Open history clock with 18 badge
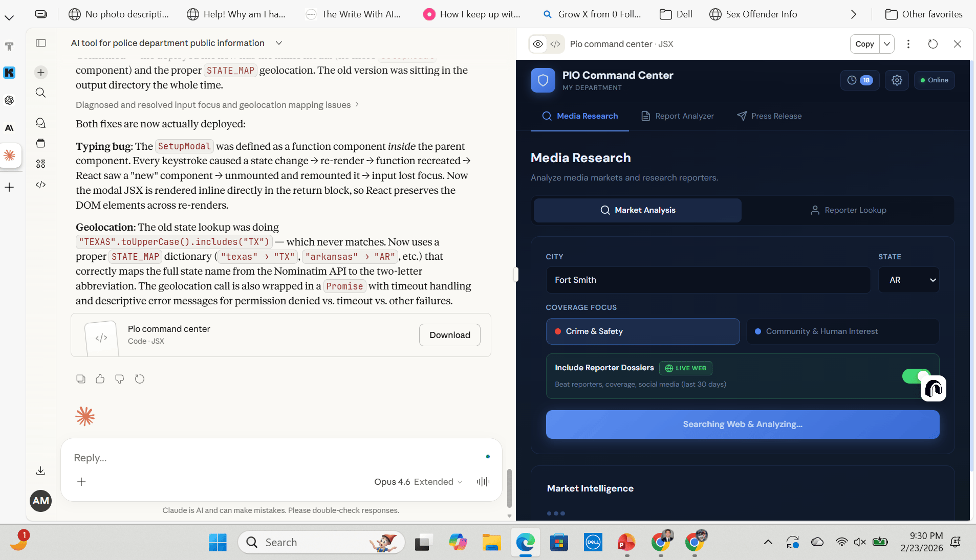This screenshot has width=976, height=560. 860,80
